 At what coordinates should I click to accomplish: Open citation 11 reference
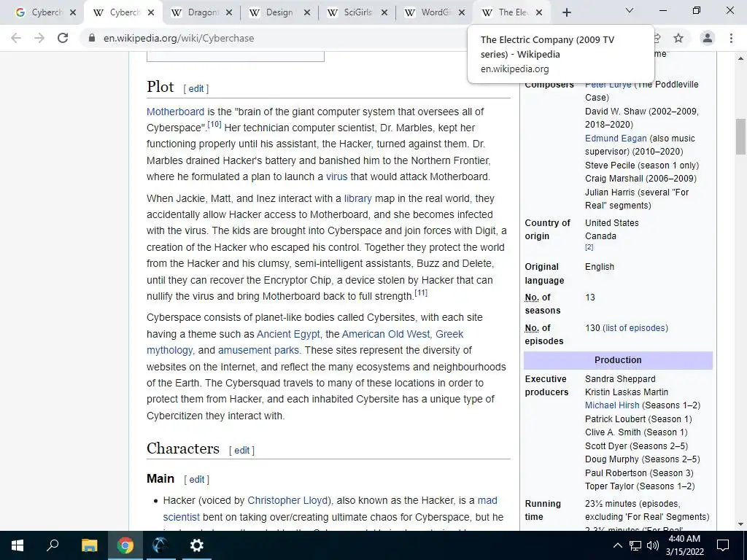pyautogui.click(x=421, y=292)
